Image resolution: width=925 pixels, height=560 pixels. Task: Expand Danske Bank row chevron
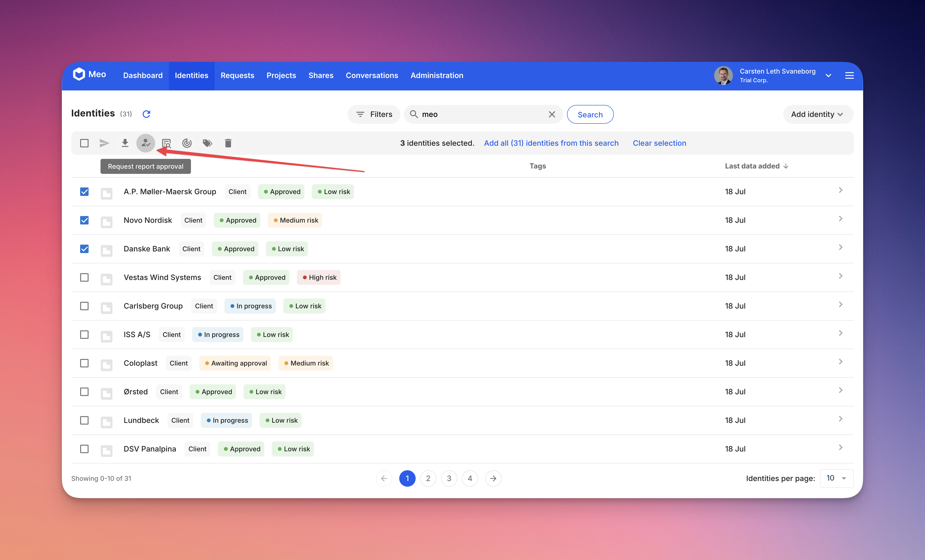[x=840, y=247]
